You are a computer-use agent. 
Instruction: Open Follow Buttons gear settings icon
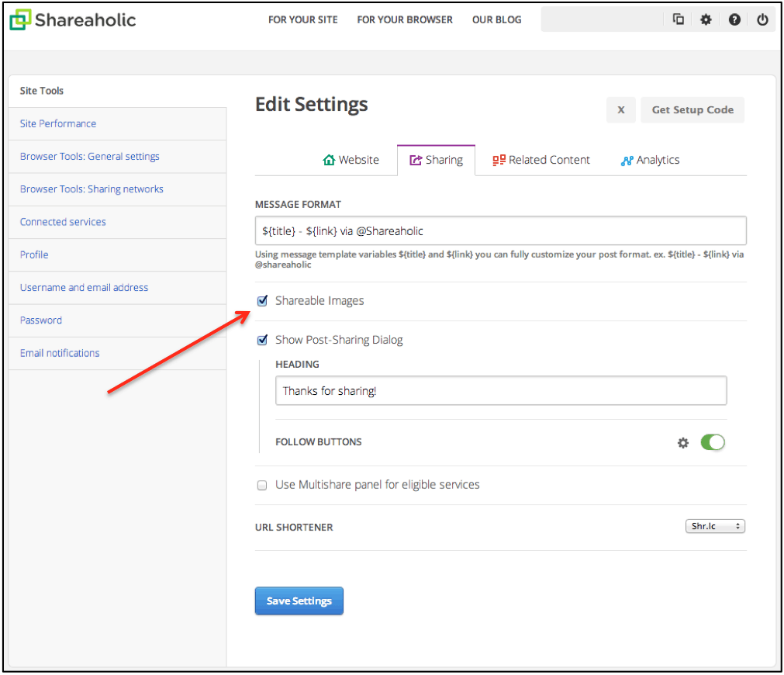(x=682, y=442)
